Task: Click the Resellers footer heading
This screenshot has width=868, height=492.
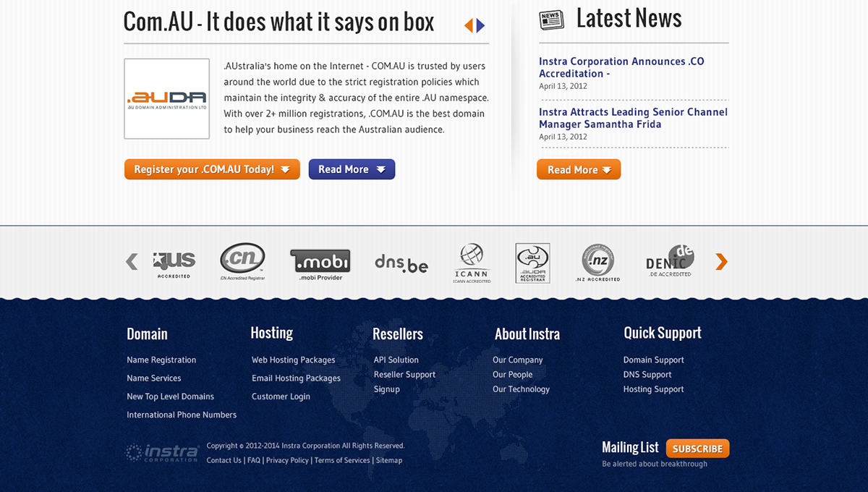Action: pyautogui.click(x=398, y=334)
